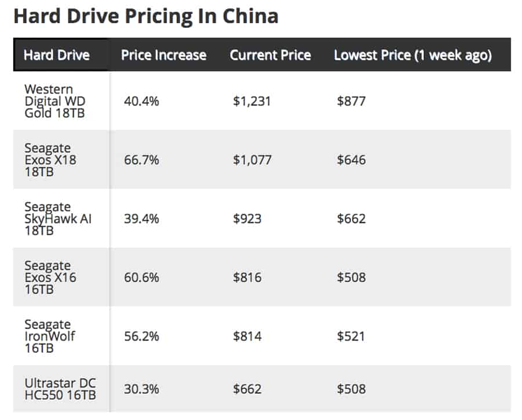The image size is (522, 420).
Task: Click the $814 current price value
Action: pos(247,336)
